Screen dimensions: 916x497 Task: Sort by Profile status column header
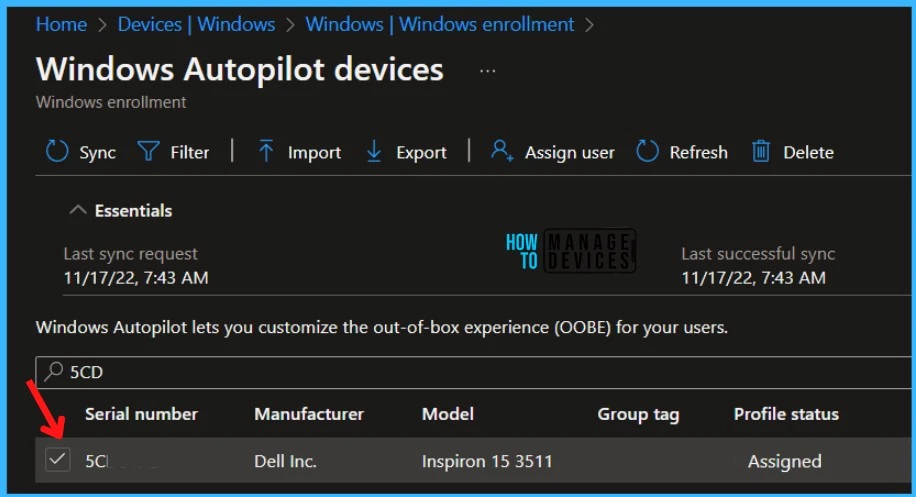(x=786, y=414)
